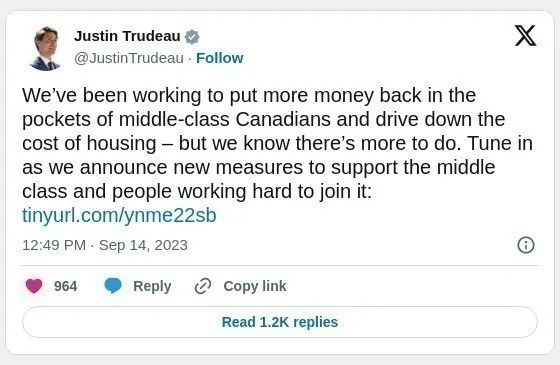Open the @JustinTrudeau handle
560x365 pixels.
tap(129, 58)
